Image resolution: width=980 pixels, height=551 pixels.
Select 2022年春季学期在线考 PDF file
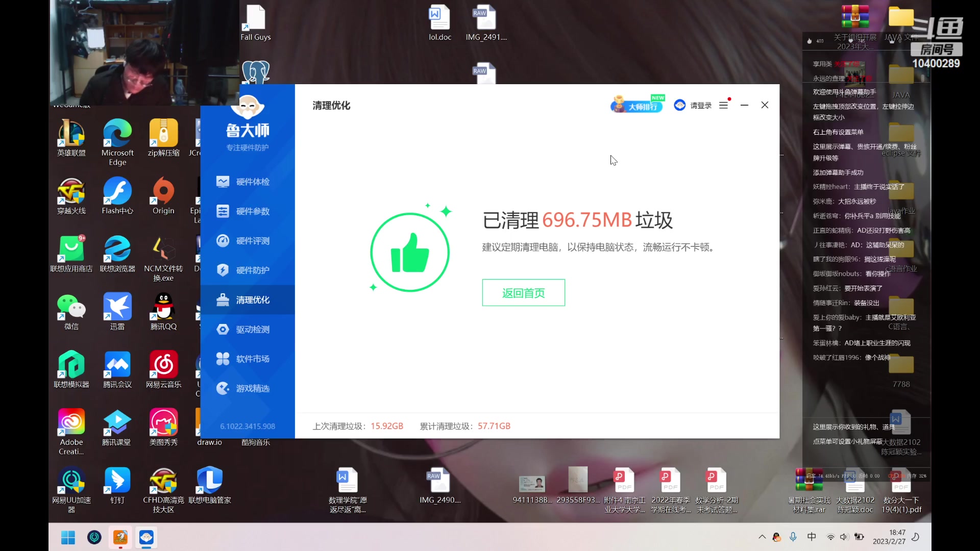tap(670, 490)
